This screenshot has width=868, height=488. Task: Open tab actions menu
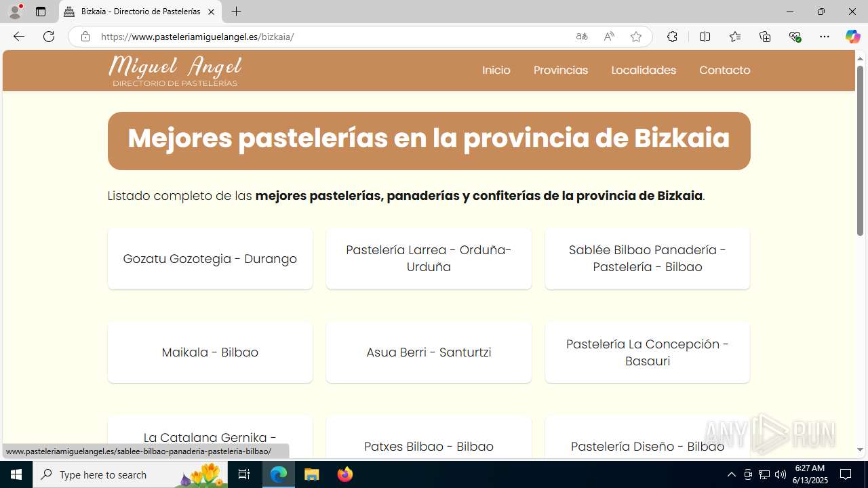[x=41, y=12]
